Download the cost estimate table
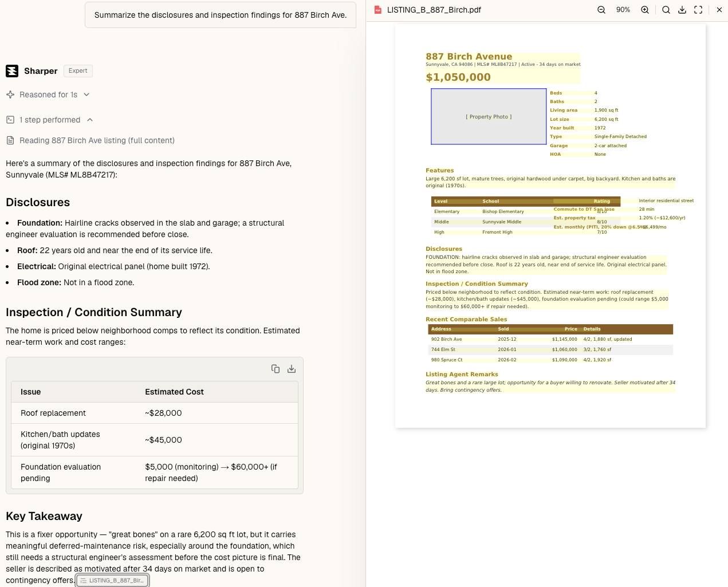Viewport: 728px width, 587px height. point(292,369)
